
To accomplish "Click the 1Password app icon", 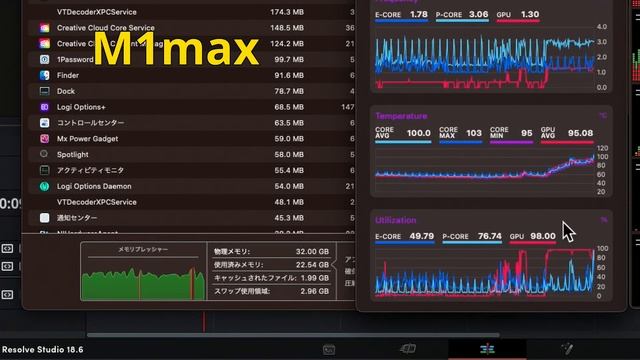I will [x=44, y=60].
